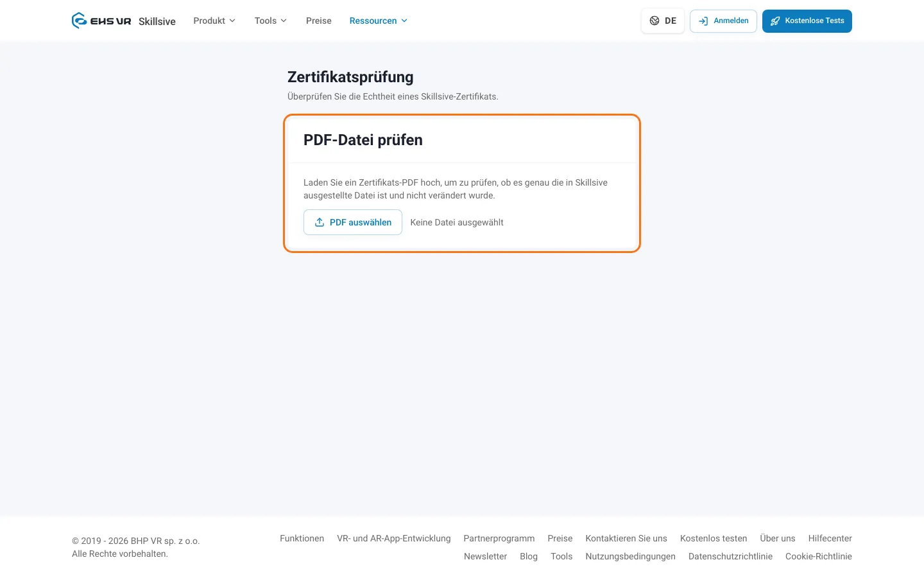Open the Funktionen footer link

point(302,538)
